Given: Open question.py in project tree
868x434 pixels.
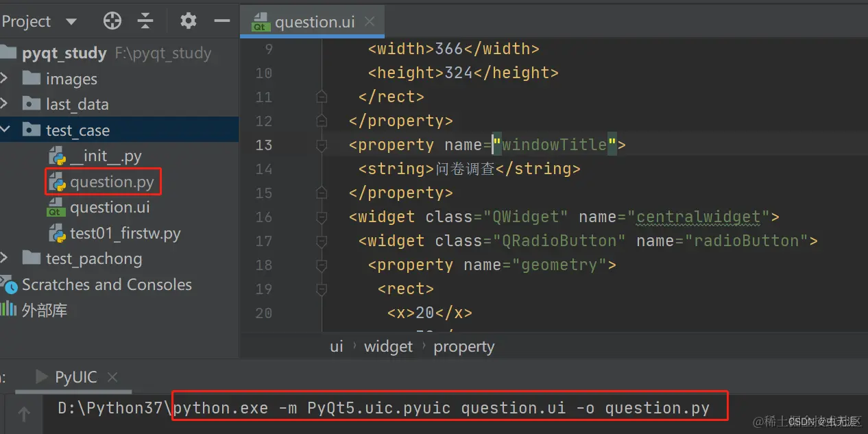Looking at the screenshot, I should click(112, 182).
